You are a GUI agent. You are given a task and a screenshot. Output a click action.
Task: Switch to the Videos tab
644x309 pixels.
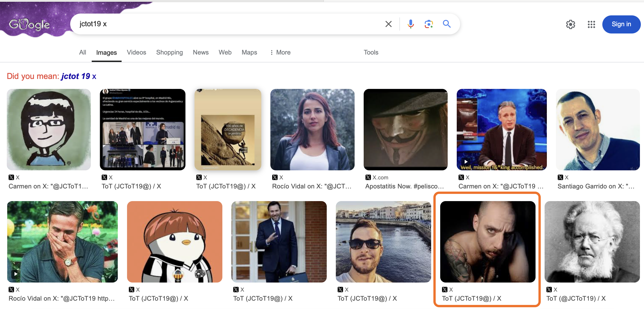(136, 52)
